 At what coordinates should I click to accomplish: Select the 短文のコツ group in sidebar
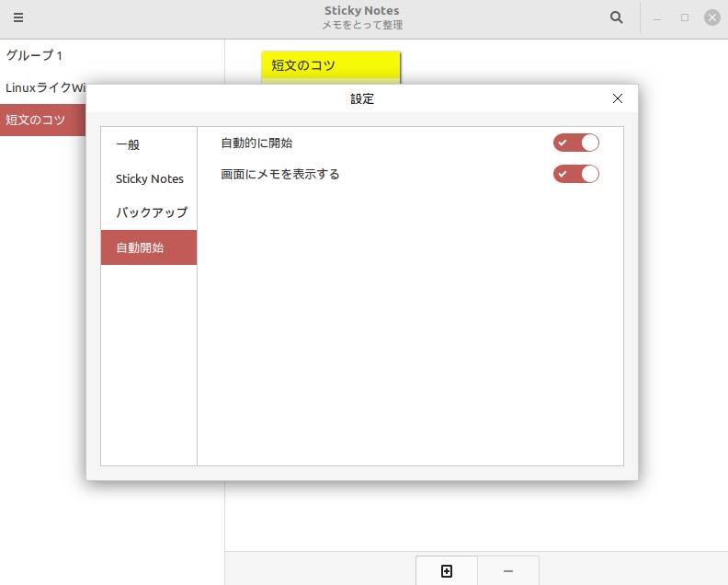tap(42, 120)
